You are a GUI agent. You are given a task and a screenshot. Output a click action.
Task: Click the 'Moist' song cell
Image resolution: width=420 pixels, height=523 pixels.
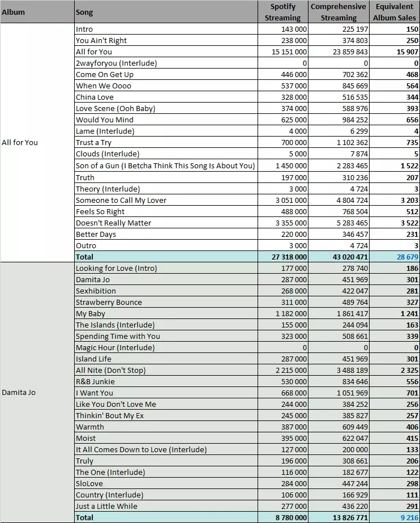(x=166, y=438)
